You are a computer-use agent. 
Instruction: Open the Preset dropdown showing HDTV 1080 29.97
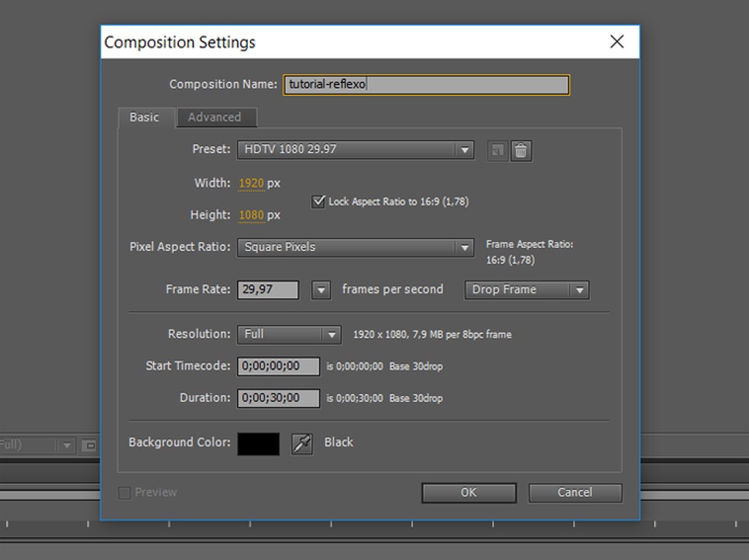[355, 150]
